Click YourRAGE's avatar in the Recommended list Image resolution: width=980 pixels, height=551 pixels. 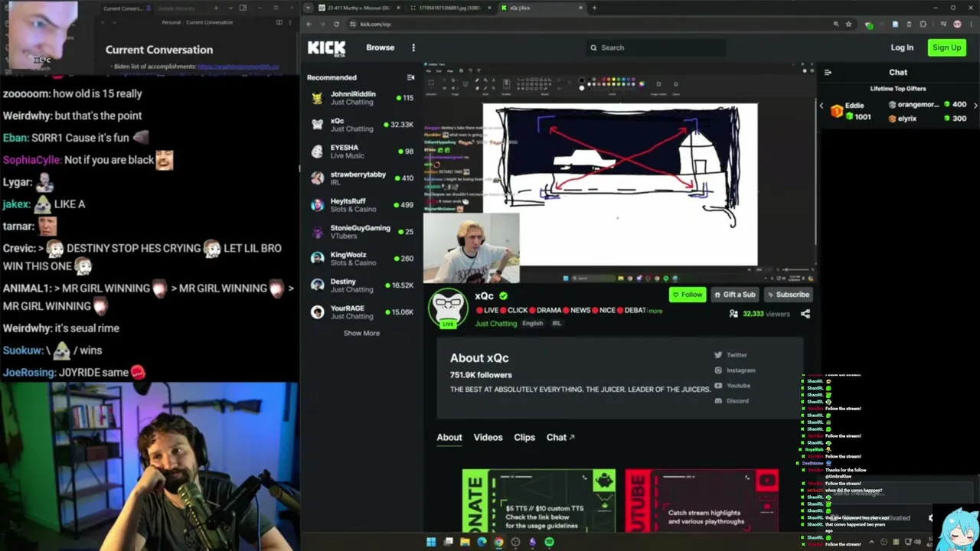317,312
